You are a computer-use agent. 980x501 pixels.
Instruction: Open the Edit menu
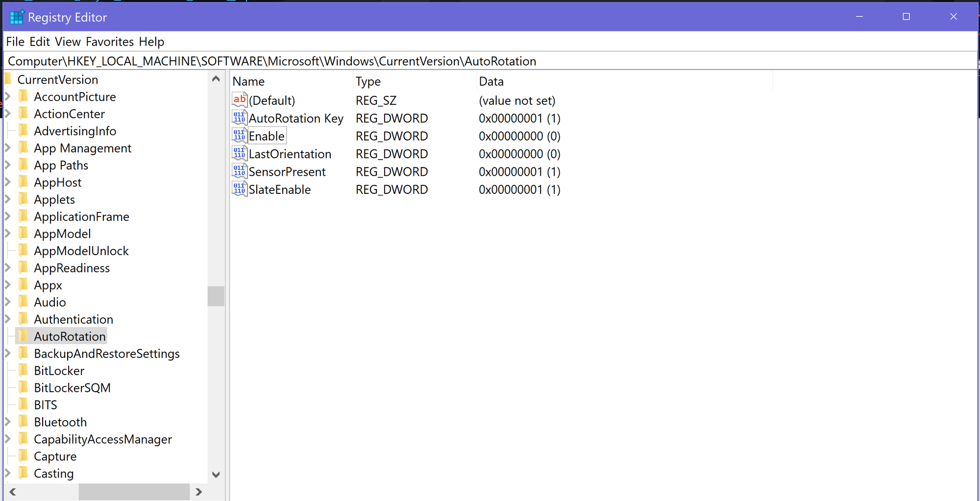coord(40,42)
